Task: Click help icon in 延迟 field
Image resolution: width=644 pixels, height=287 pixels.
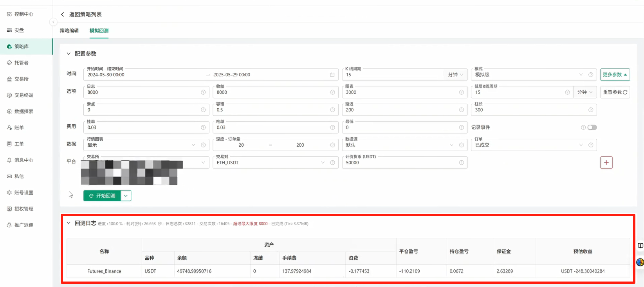Action: click(x=462, y=110)
